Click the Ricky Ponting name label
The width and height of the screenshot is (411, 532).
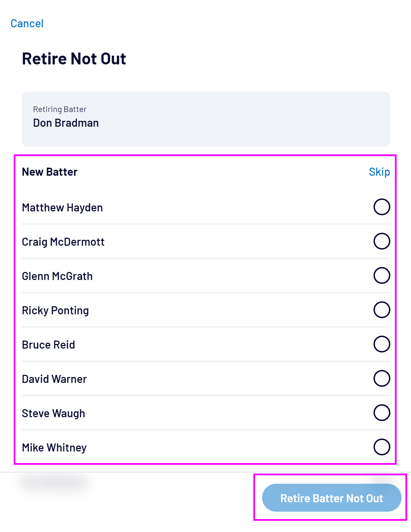(x=55, y=310)
